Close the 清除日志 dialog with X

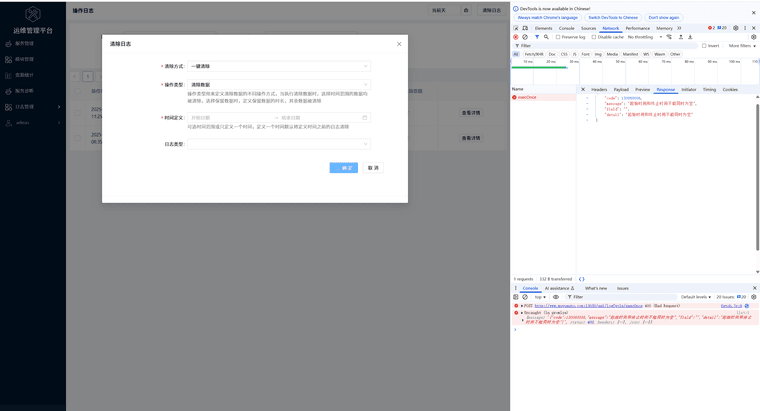click(399, 44)
